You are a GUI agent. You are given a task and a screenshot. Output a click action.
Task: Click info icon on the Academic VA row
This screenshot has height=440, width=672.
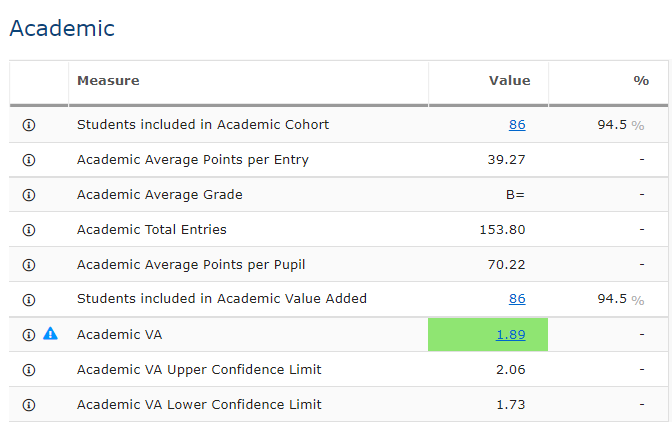pyautogui.click(x=28, y=334)
